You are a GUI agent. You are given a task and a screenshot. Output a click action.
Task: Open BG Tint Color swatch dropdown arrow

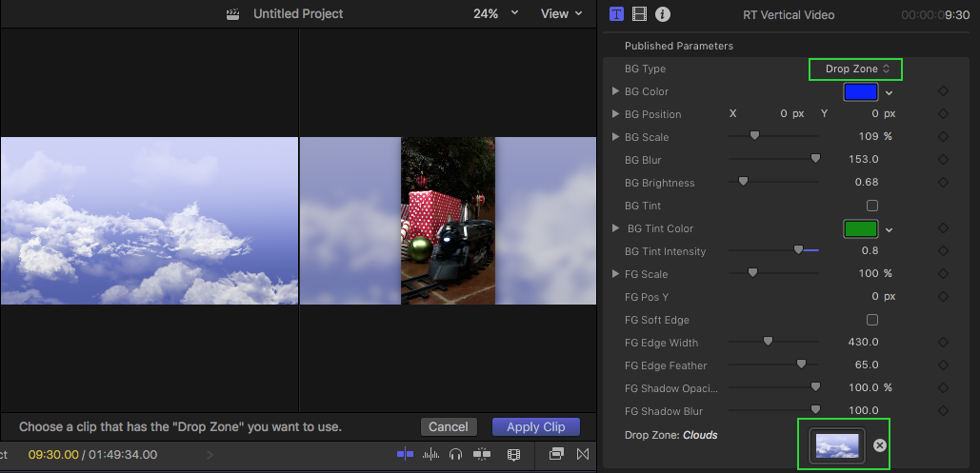tap(889, 229)
